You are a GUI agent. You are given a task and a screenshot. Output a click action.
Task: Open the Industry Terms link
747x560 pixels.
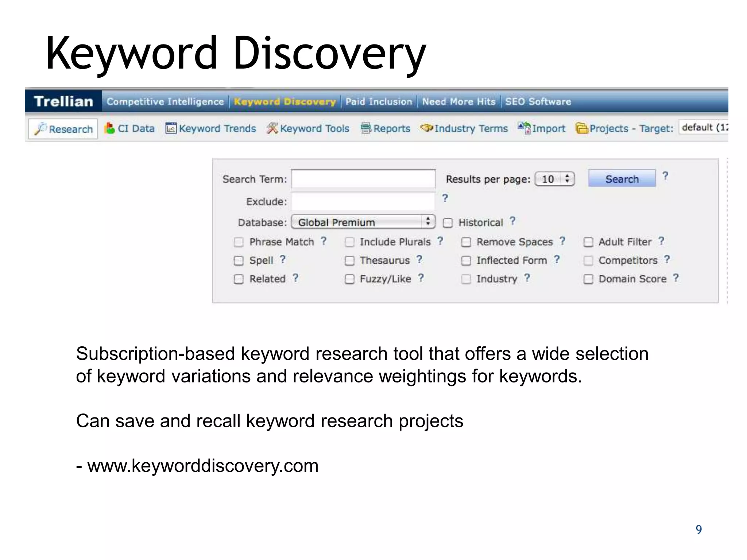pos(471,128)
